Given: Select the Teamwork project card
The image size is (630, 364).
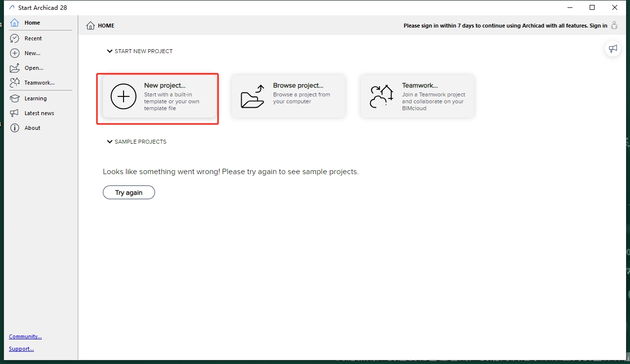Looking at the screenshot, I should (417, 96).
